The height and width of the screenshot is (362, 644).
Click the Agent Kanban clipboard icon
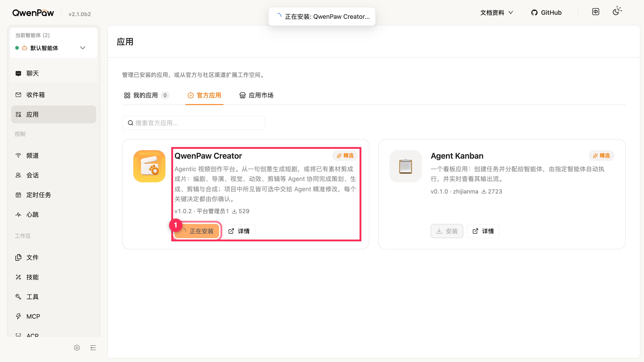pos(405,166)
